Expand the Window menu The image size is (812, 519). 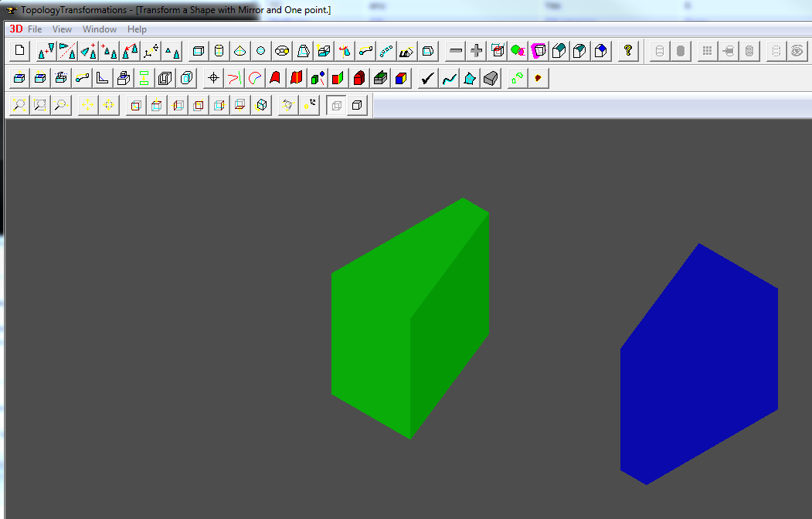[x=100, y=29]
